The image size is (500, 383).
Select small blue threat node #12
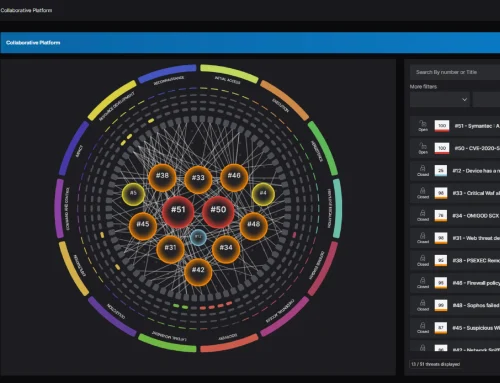click(x=198, y=237)
